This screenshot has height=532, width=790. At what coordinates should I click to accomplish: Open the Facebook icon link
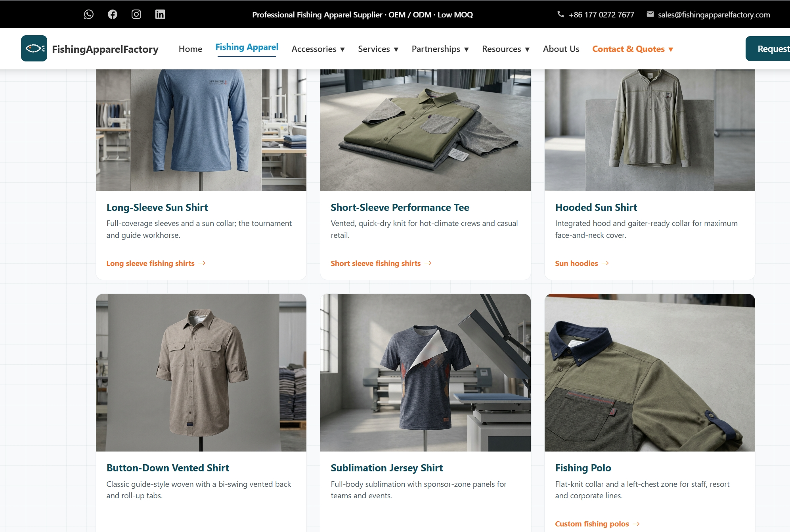113,14
